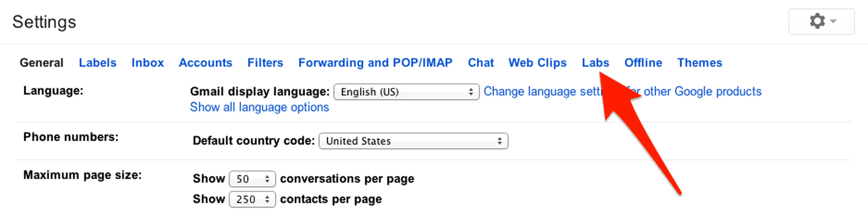Open the General settings tab
This screenshot has width=868, height=216.
(x=41, y=63)
